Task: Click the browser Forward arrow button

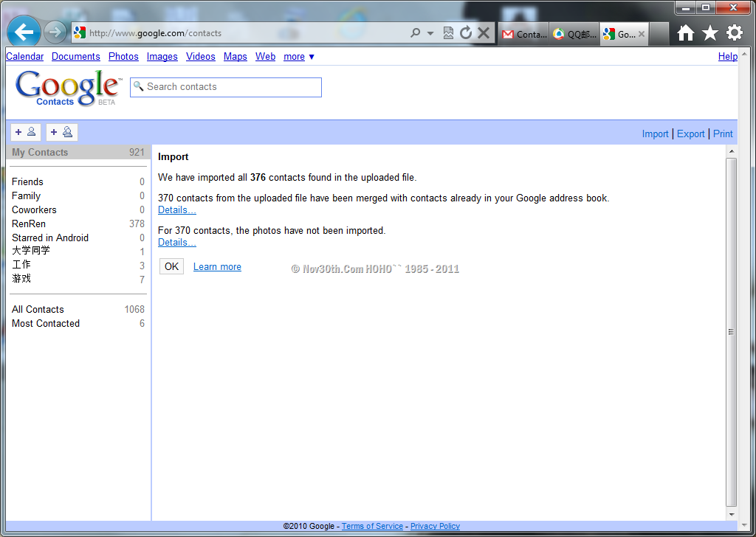Action: click(55, 32)
